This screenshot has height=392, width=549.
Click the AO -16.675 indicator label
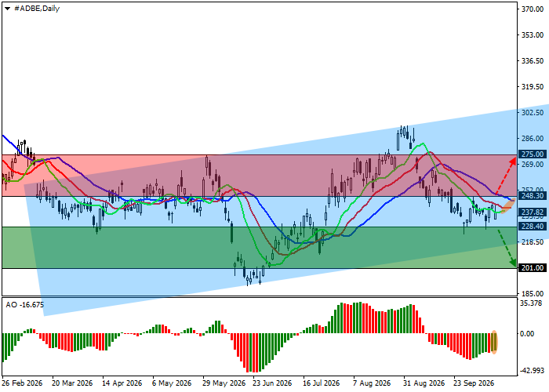(x=25, y=305)
